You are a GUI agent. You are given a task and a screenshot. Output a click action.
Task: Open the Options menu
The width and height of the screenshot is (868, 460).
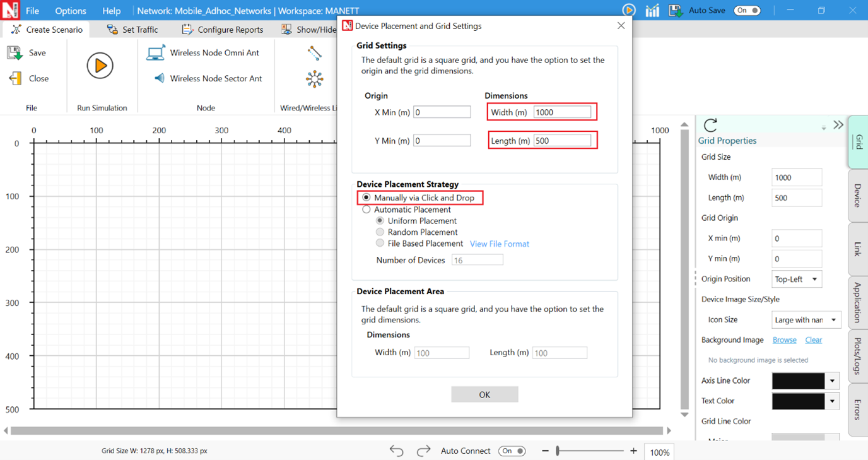tap(71, 11)
